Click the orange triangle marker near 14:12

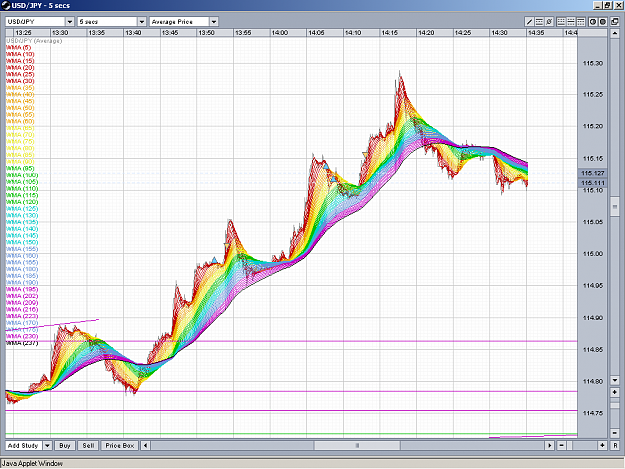pyautogui.click(x=365, y=154)
